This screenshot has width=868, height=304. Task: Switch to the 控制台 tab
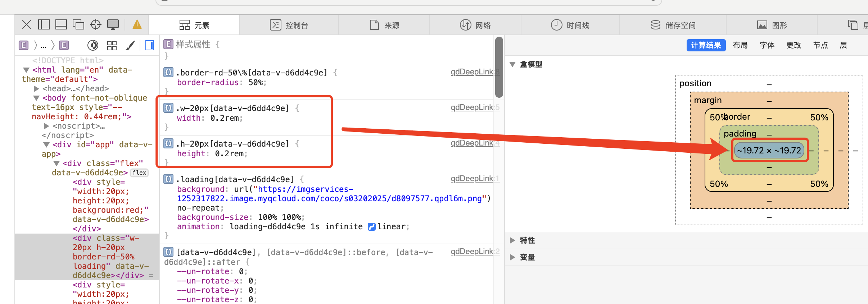[x=289, y=25]
